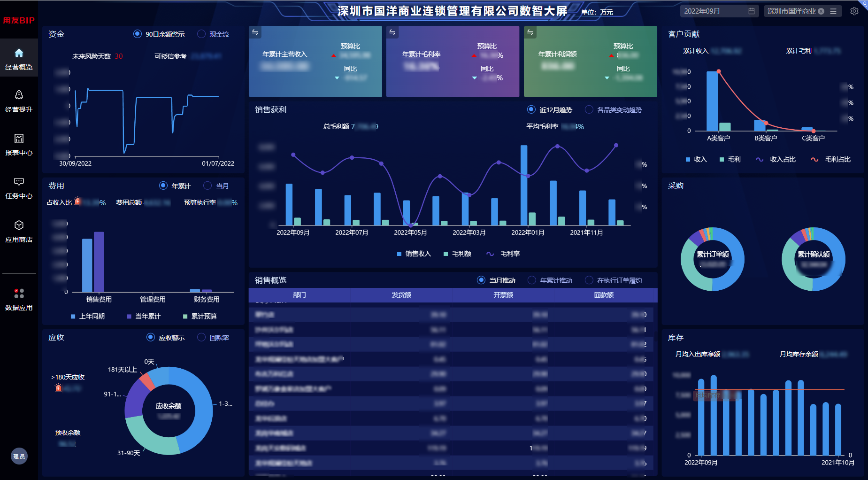
Task: Click calendar icon in the date field
Action: 752,11
